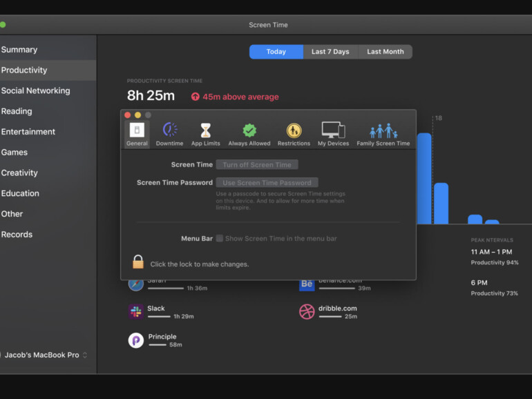Open the My Devices icon
The height and width of the screenshot is (399, 532).
click(333, 130)
